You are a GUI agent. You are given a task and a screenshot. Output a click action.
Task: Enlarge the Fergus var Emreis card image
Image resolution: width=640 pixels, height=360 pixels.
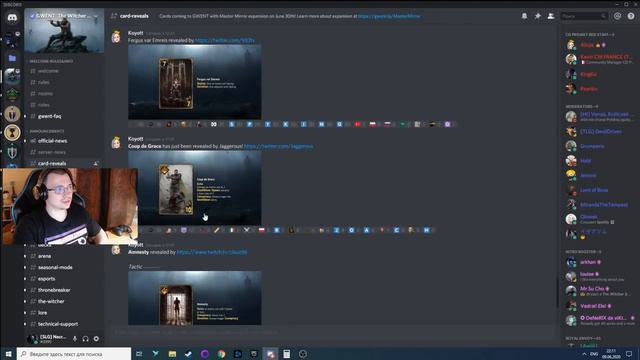pos(195,82)
